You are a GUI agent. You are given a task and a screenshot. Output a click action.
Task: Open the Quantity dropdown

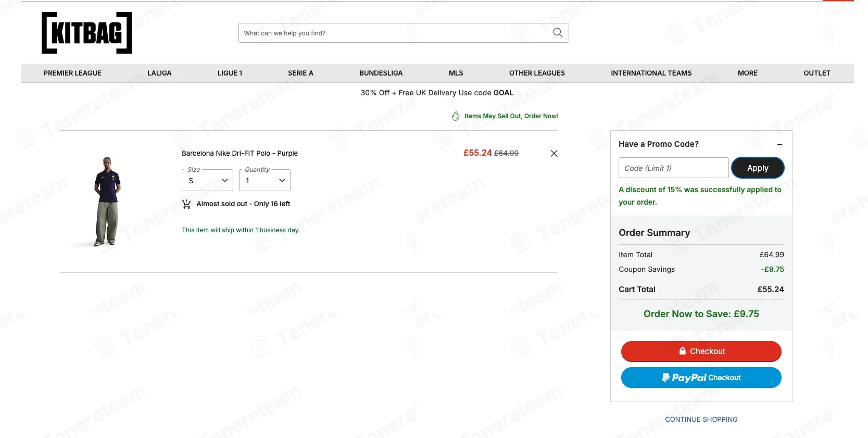coord(265,180)
